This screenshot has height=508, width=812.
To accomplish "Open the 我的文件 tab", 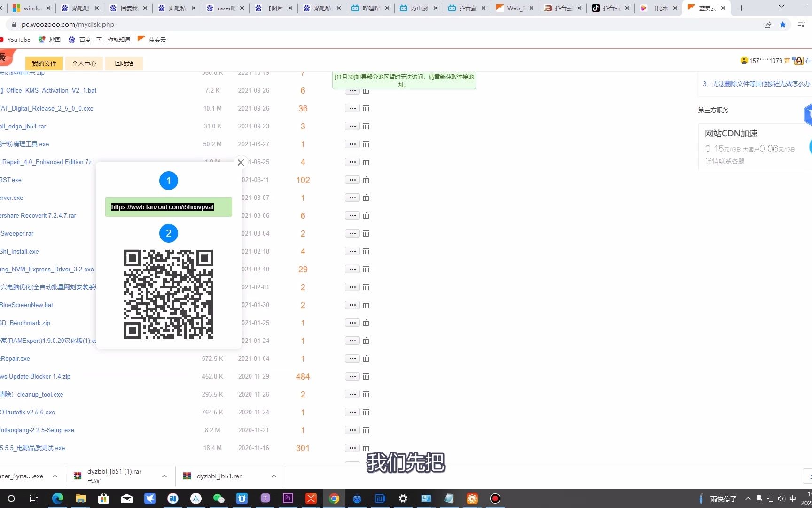I will tap(44, 63).
